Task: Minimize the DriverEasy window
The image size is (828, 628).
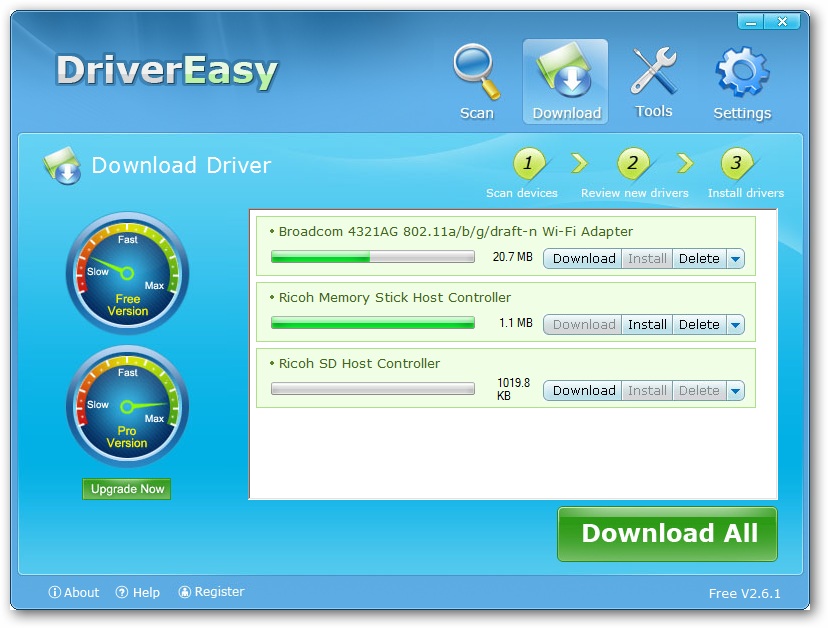Action: [751, 22]
